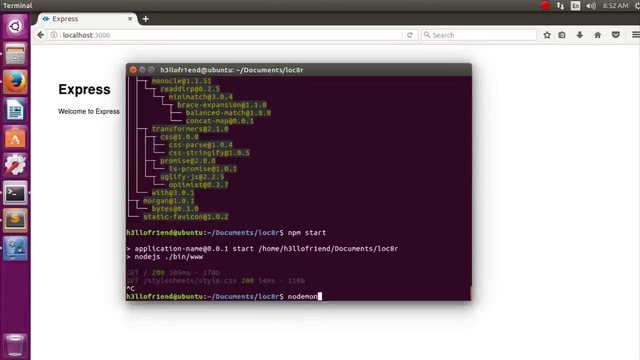This screenshot has height=360, width=640.
Task: Open Ubuntu Software Center icon
Action: 15,137
